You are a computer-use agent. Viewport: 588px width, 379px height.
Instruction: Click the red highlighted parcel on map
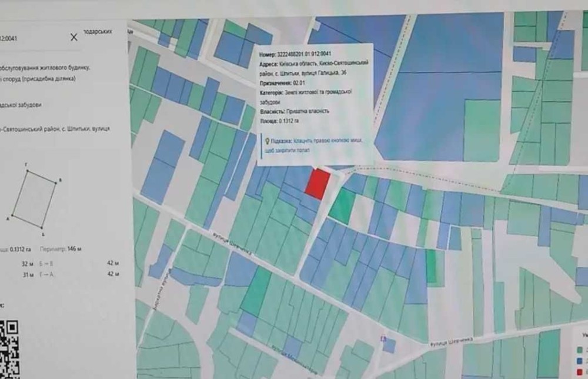click(x=318, y=184)
